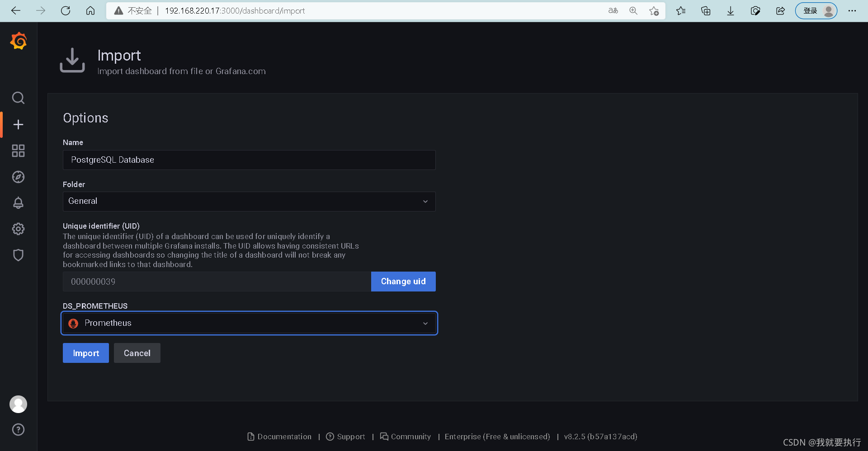Screen dimensions: 868x451
Task: Open the Alerting bell icon
Action: [x=18, y=203]
